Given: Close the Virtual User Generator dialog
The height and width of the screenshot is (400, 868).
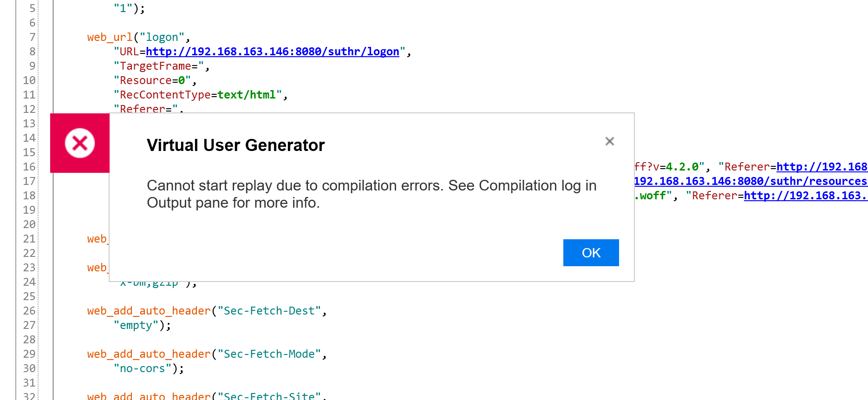Looking at the screenshot, I should (x=610, y=141).
